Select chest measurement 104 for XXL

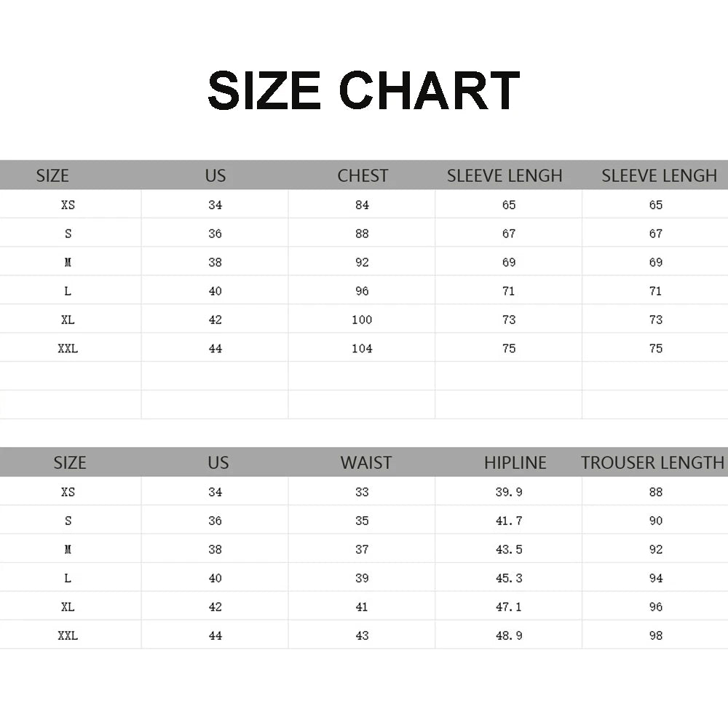[362, 348]
